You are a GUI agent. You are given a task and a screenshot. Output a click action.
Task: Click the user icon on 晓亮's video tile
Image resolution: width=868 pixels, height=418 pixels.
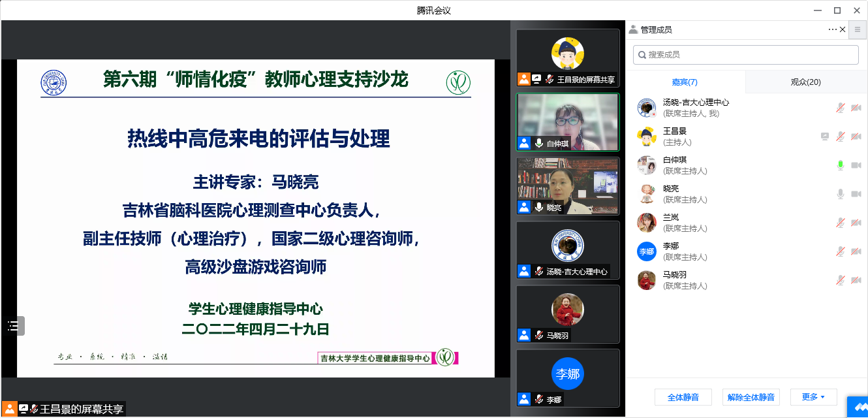524,207
